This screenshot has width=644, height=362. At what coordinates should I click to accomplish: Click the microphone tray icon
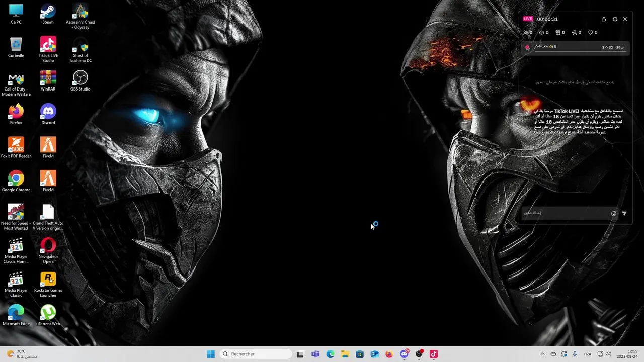[575, 354]
